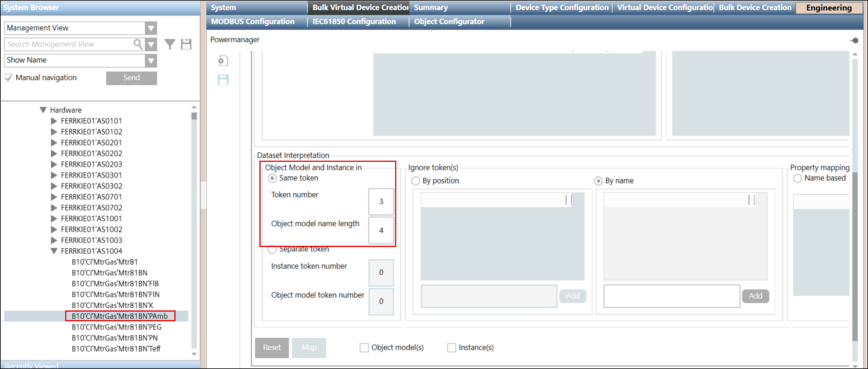Click the Token number input field
The width and height of the screenshot is (868, 369).
pos(381,202)
